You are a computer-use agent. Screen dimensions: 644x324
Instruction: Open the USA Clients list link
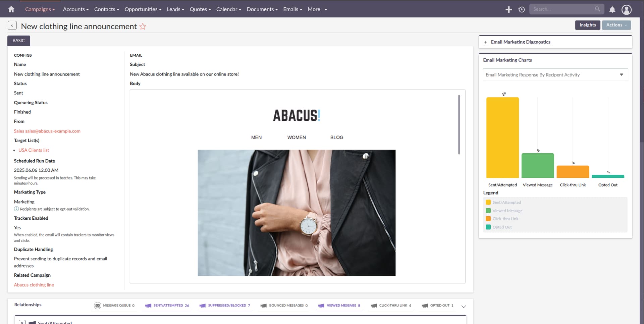click(34, 150)
